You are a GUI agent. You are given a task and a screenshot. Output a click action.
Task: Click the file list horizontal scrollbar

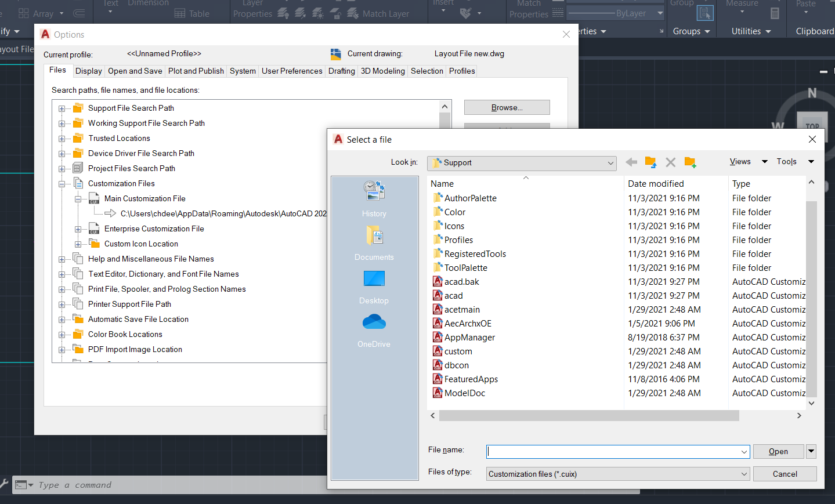coord(589,415)
